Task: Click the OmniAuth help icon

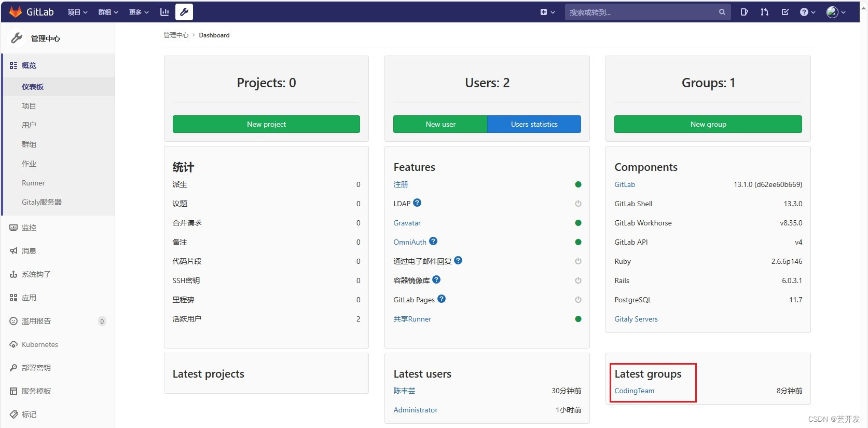Action: tap(433, 241)
